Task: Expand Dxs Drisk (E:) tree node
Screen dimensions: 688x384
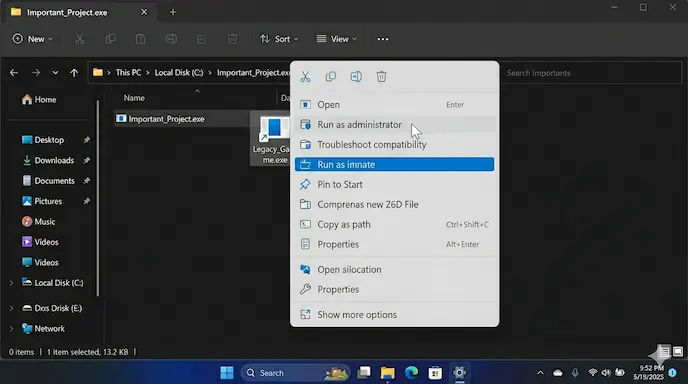Action: 11,309
